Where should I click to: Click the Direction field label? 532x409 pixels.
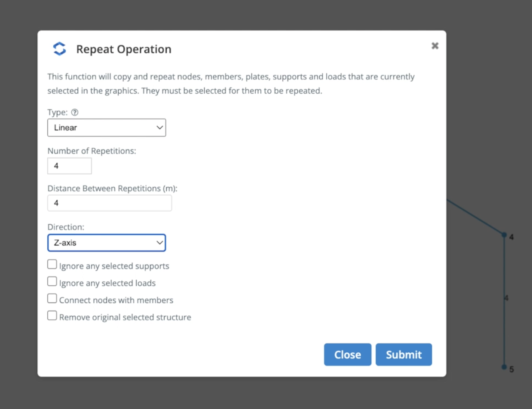coord(66,227)
